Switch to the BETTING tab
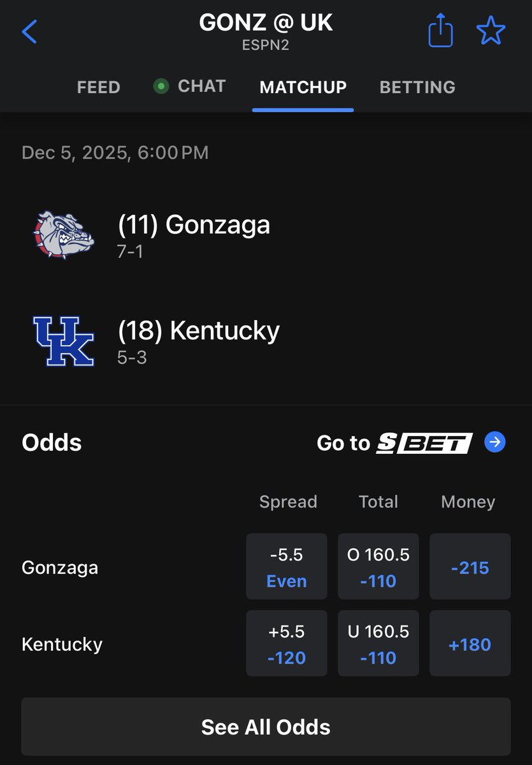The width and height of the screenshot is (532, 765). [417, 87]
